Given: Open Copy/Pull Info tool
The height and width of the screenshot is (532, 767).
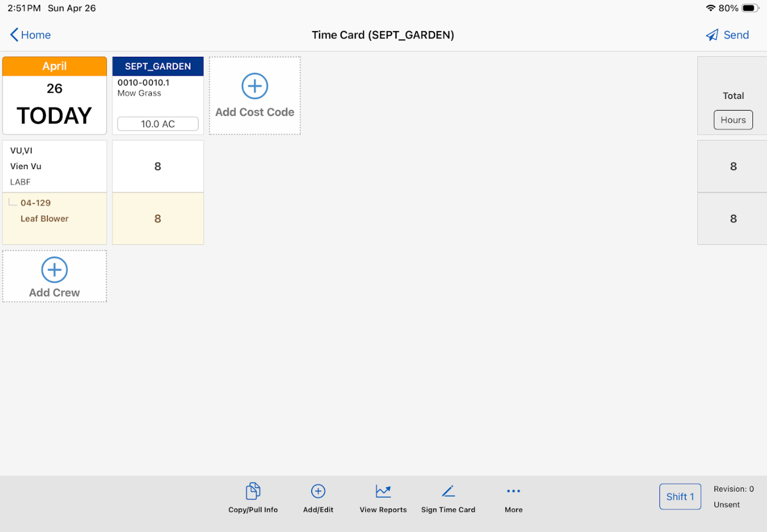Looking at the screenshot, I should [x=253, y=498].
